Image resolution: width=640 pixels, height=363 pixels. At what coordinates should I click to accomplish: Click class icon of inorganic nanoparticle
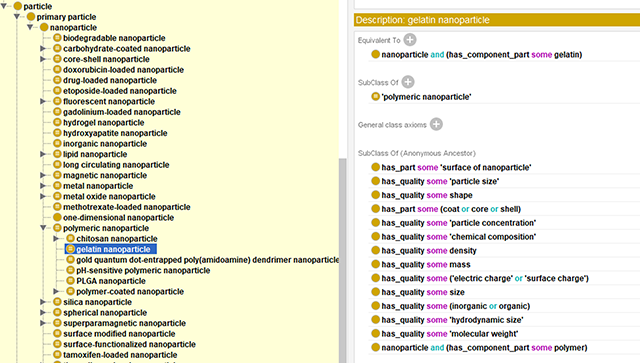57,144
